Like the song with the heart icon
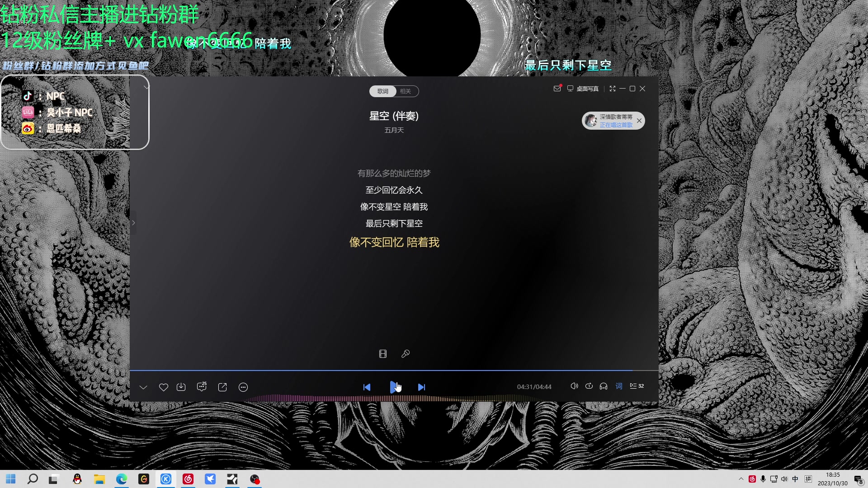This screenshot has width=868, height=488. tap(163, 387)
